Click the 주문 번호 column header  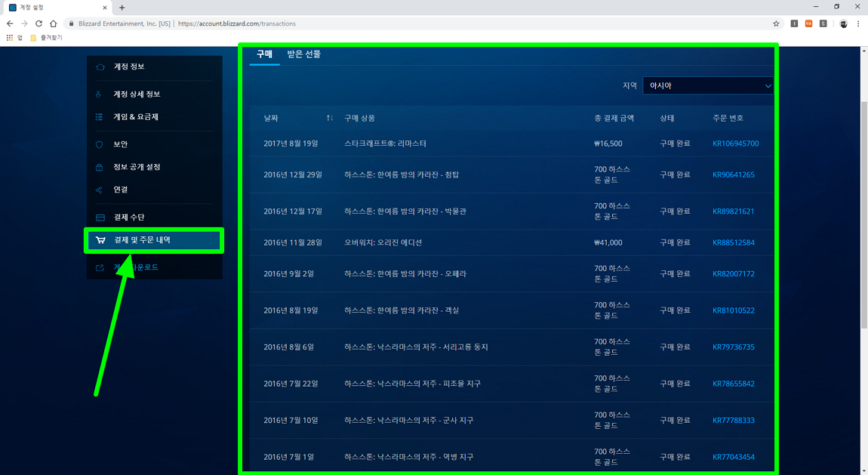(728, 118)
